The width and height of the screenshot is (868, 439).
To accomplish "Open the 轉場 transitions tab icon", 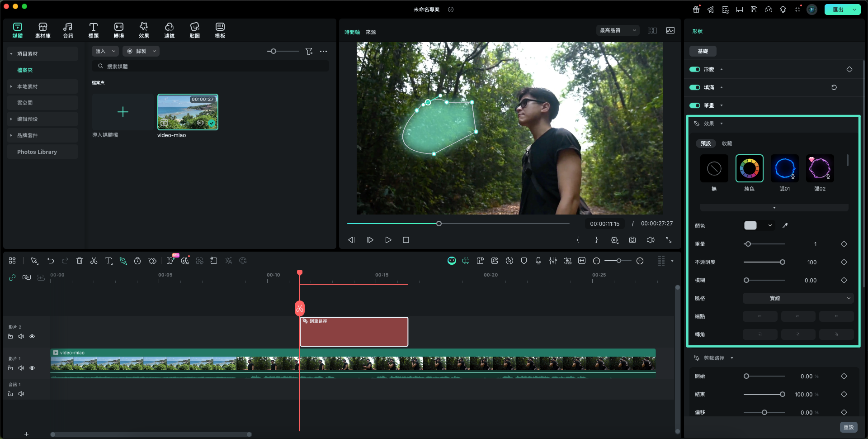I will 118,30.
